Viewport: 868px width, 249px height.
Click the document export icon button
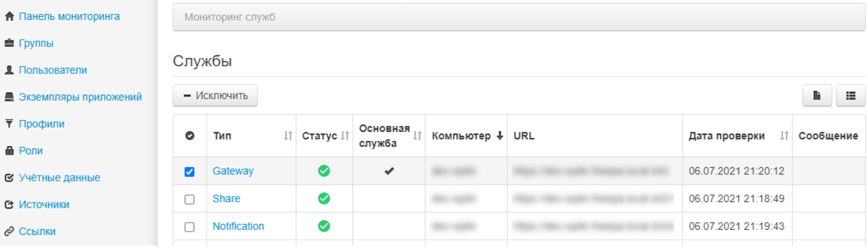[816, 96]
